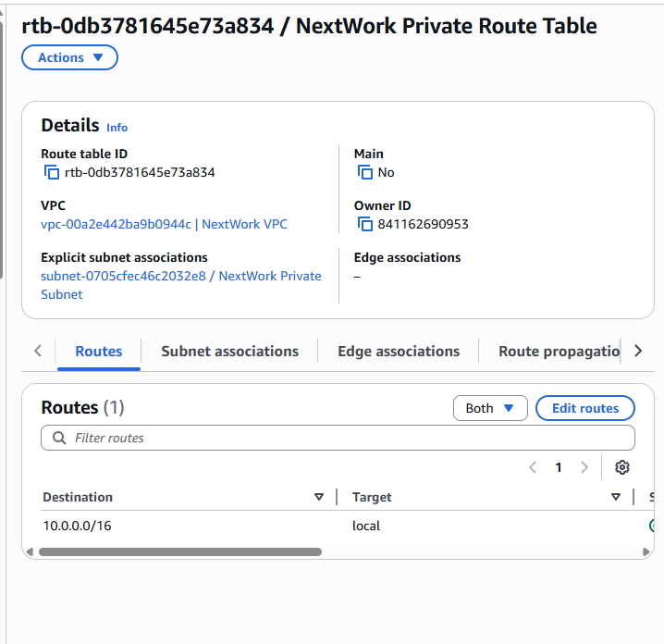The width and height of the screenshot is (664, 644).
Task: Click the horizontal scrollbar under routes table
Action: tap(180, 551)
